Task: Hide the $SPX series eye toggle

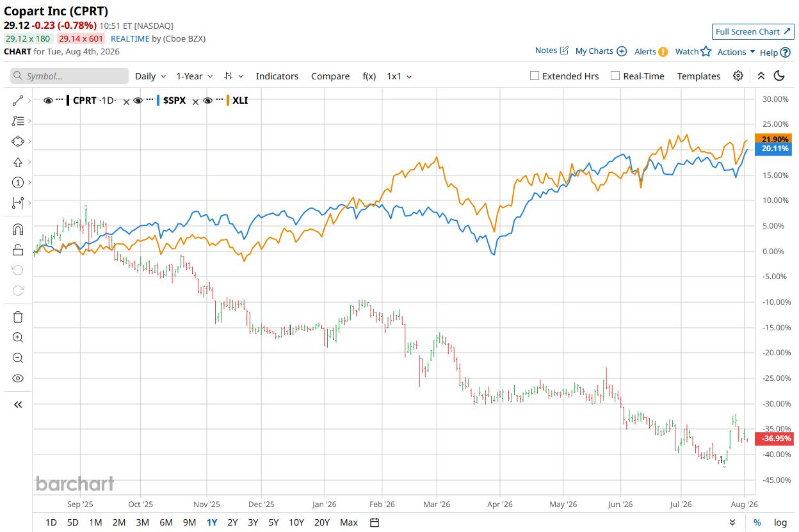Action: [x=137, y=101]
